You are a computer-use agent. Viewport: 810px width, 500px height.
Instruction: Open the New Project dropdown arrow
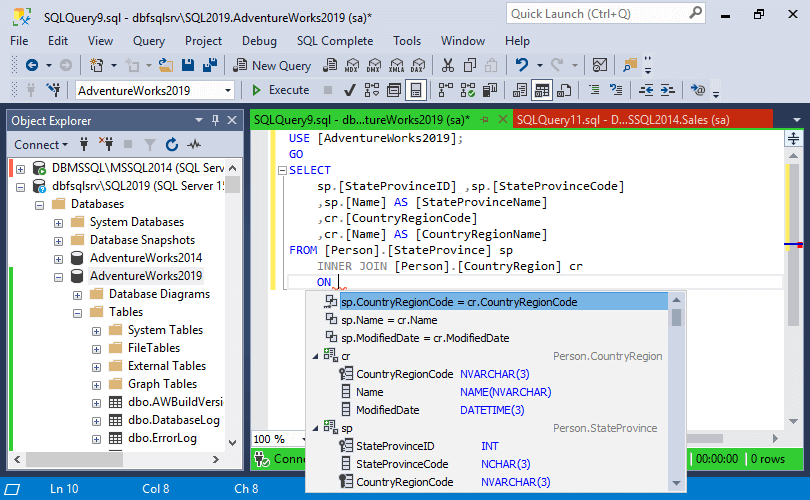(114, 66)
